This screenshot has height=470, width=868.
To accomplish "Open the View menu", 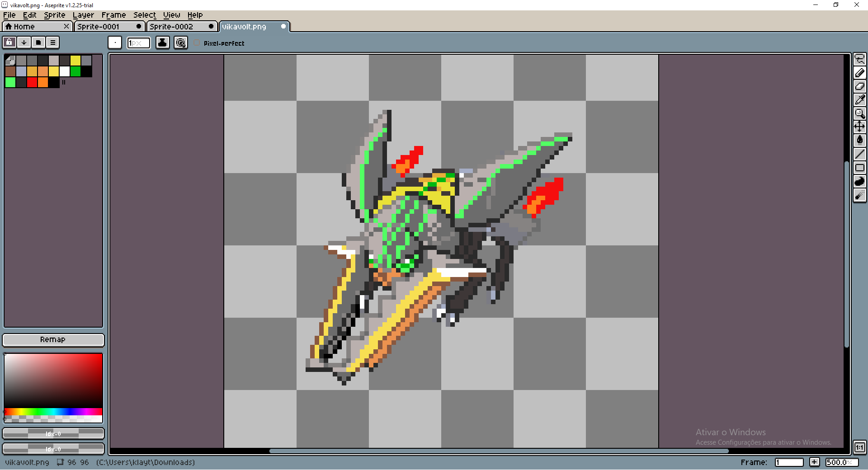I will point(171,15).
